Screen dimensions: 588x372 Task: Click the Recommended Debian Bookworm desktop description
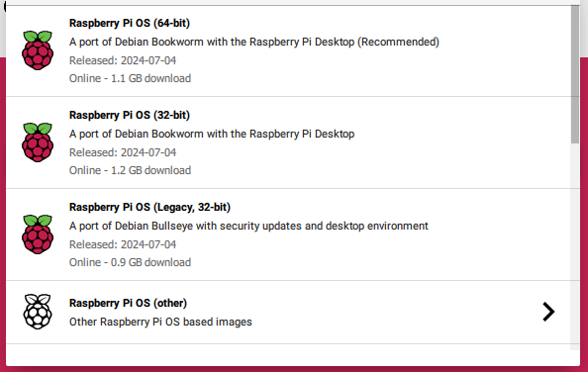pyautogui.click(x=253, y=42)
